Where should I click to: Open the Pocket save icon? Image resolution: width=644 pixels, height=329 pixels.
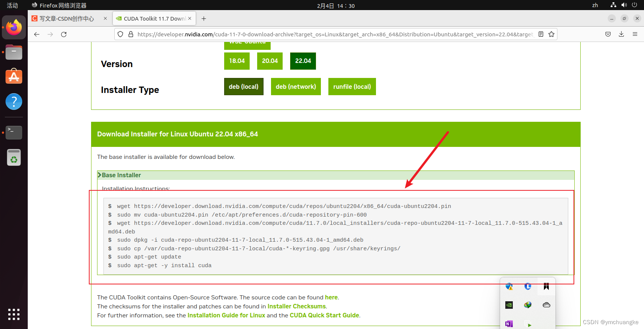tap(608, 34)
